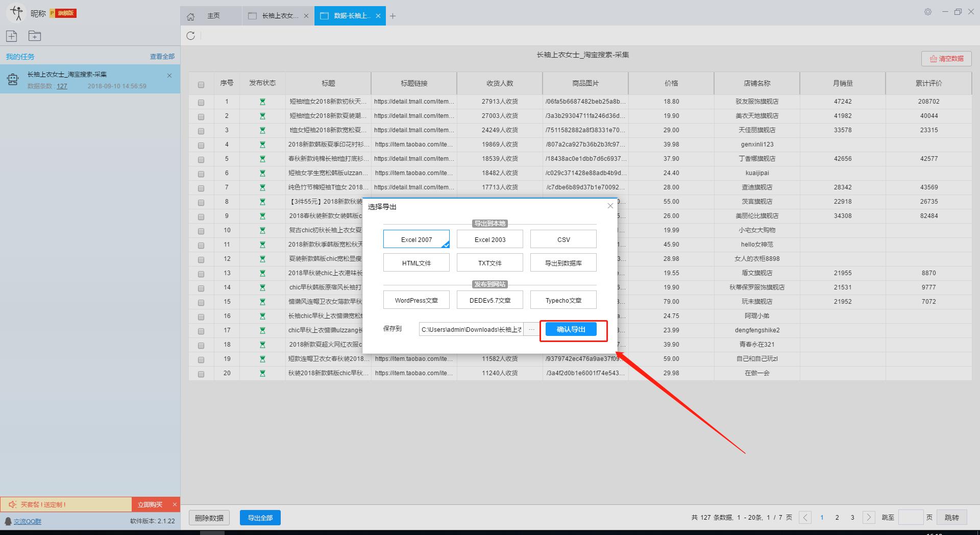Click hourglass status icon in row 19
The height and width of the screenshot is (535, 980).
[262, 359]
